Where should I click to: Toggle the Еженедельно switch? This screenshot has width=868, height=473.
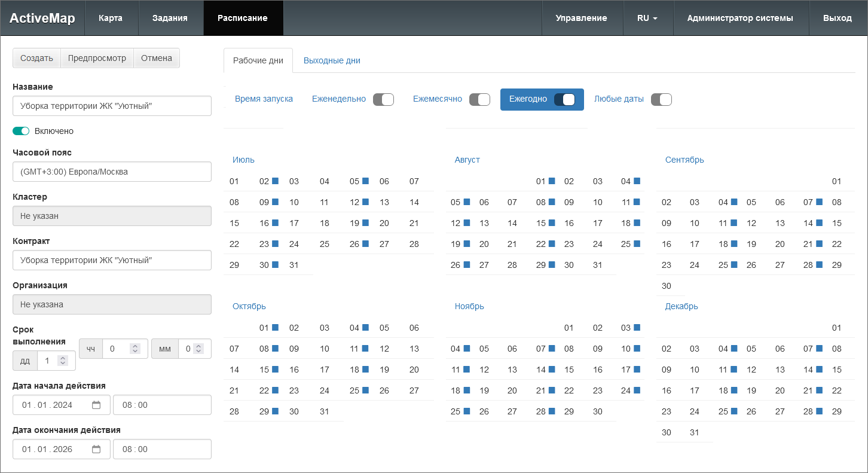point(383,99)
